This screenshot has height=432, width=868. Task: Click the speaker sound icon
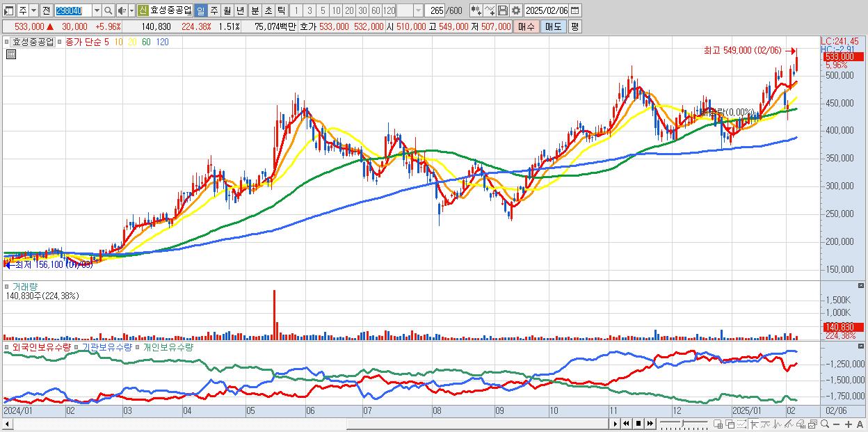coord(121,11)
